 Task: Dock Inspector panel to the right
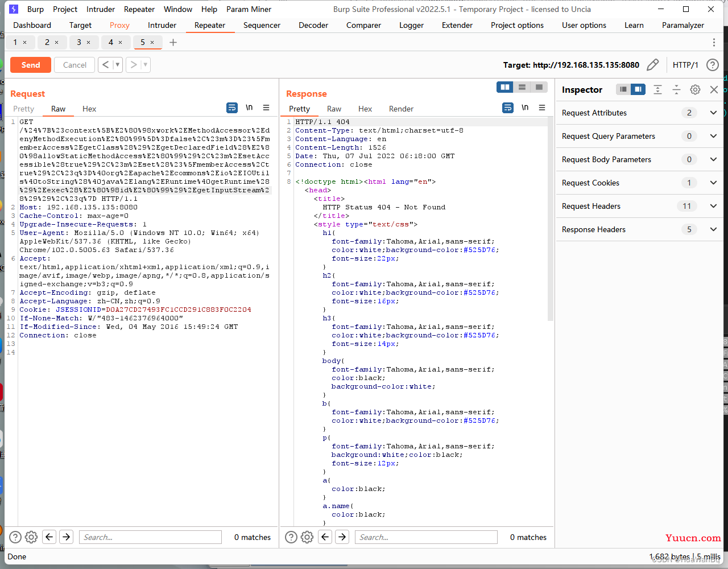[x=638, y=89]
